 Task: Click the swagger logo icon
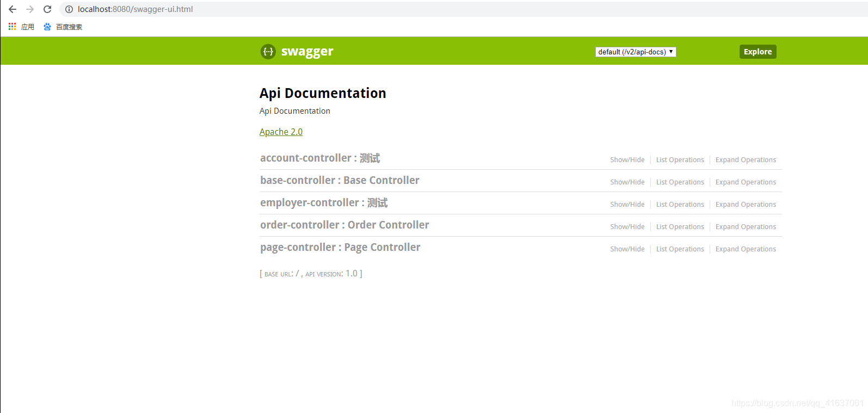point(268,51)
